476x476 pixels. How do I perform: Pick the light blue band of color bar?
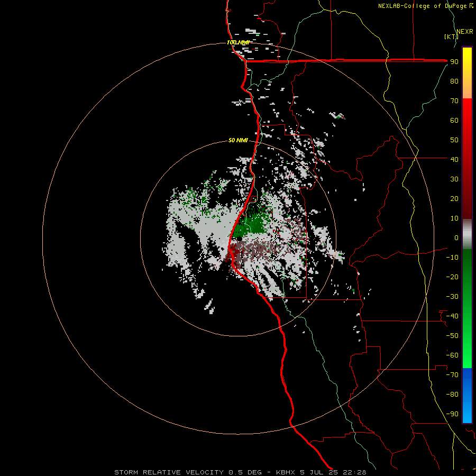[467, 411]
